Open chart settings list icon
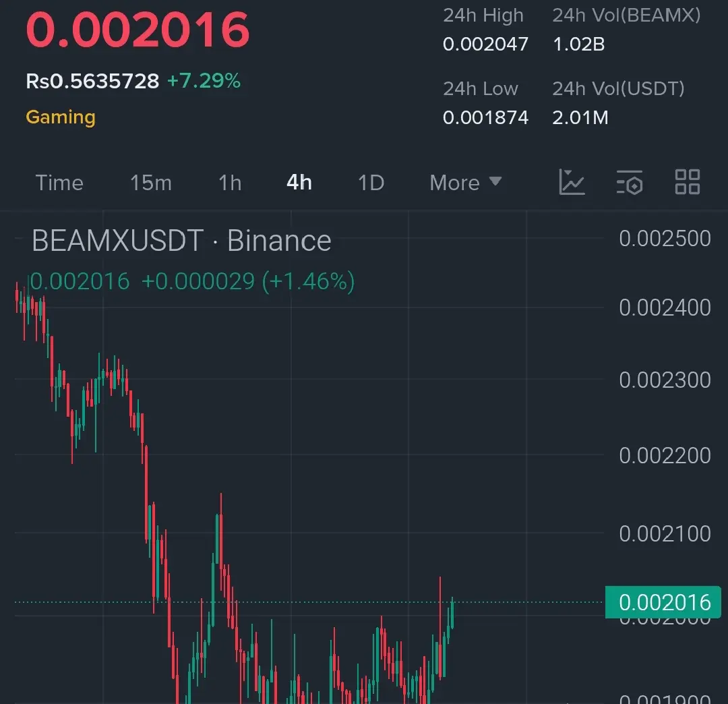728x704 pixels. (630, 182)
